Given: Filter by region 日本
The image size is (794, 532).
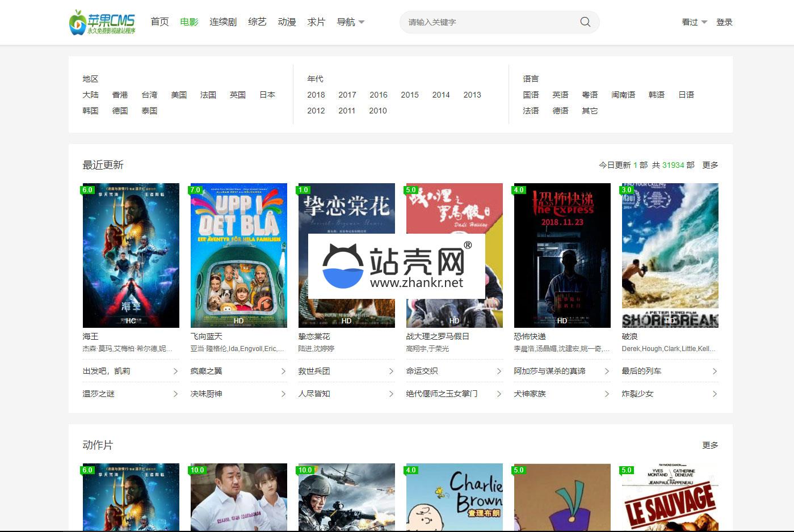Looking at the screenshot, I should pos(267,95).
